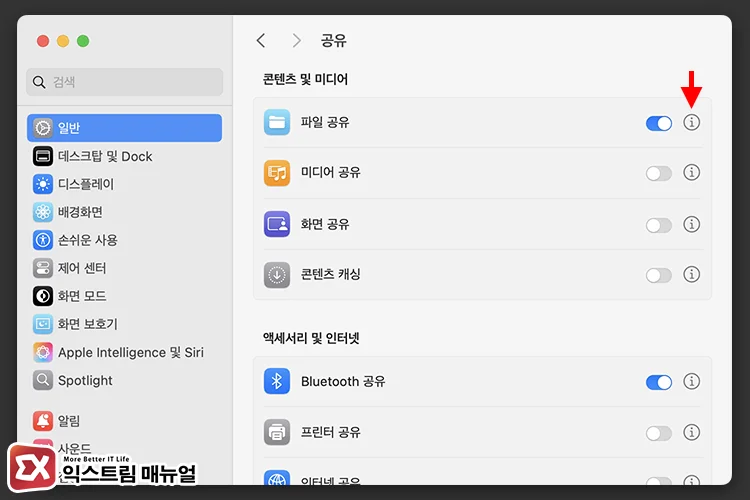Click the 액세서리 및 인터넷 heading
750x500 pixels.
click(311, 338)
